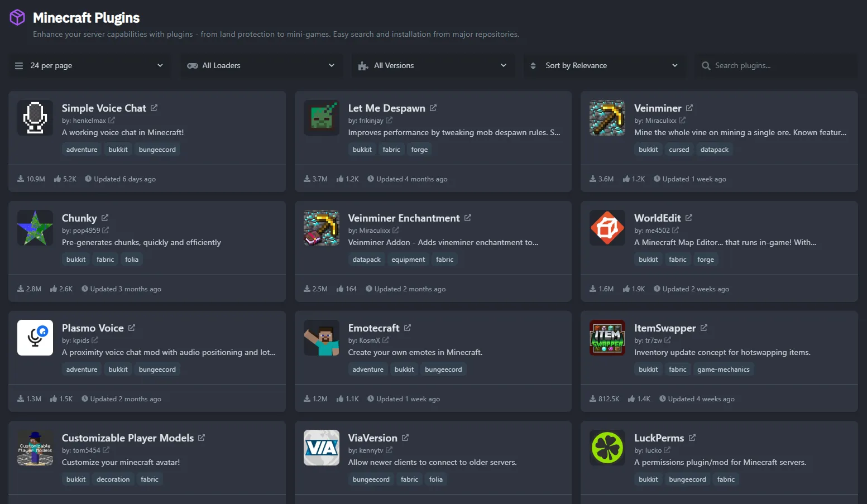This screenshot has height=504, width=867.
Task: Select the bungeecord tag on Plasmo Voice
Action: click(x=157, y=369)
